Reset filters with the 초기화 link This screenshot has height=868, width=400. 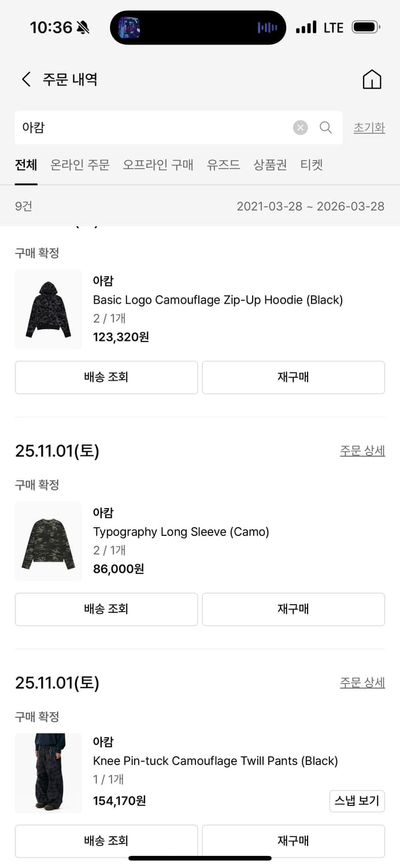click(369, 128)
